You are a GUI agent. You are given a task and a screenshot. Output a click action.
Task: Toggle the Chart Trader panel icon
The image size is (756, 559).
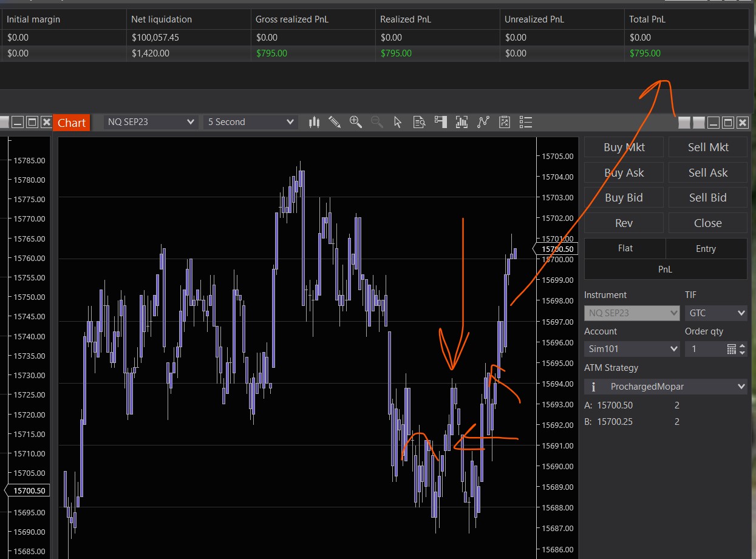click(x=440, y=122)
